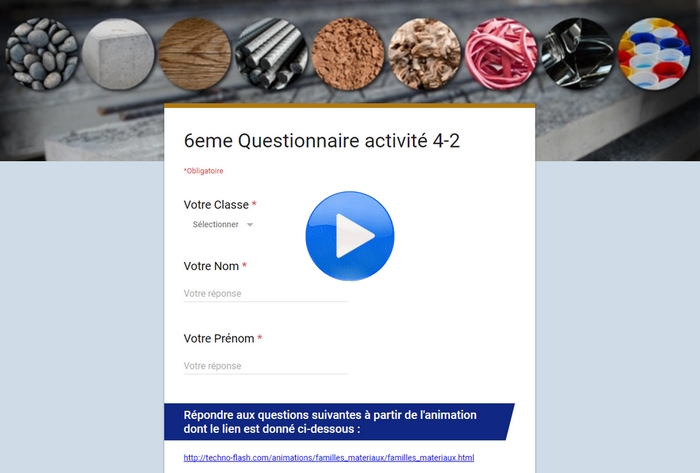This screenshot has height=473, width=700.
Task: Click the brown clay soil circular image
Action: pyautogui.click(x=348, y=54)
